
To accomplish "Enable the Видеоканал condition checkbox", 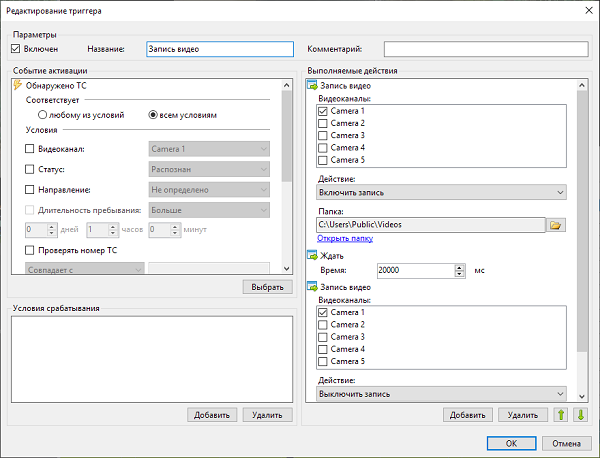I will pyautogui.click(x=29, y=148).
